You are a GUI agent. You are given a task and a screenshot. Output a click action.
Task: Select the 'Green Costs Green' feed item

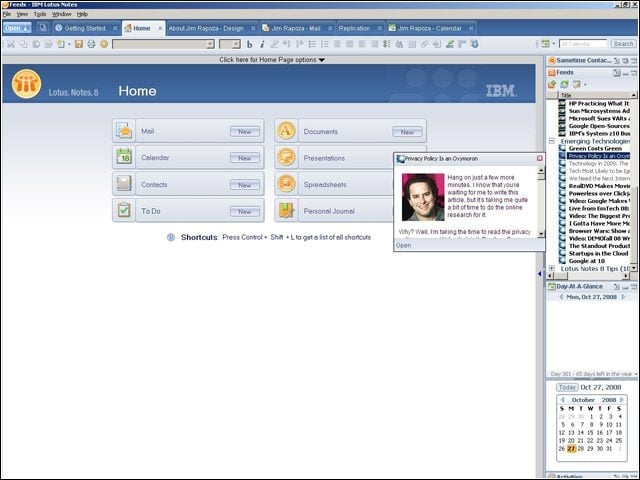(595, 149)
